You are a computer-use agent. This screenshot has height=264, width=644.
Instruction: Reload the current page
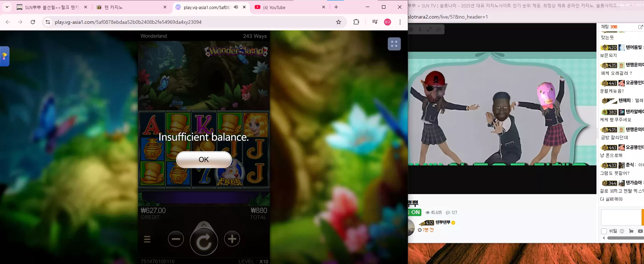tap(33, 22)
